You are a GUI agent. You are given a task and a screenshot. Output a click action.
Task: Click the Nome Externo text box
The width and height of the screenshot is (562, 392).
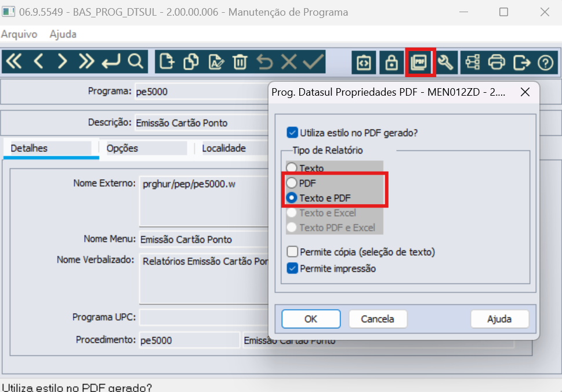click(x=204, y=201)
